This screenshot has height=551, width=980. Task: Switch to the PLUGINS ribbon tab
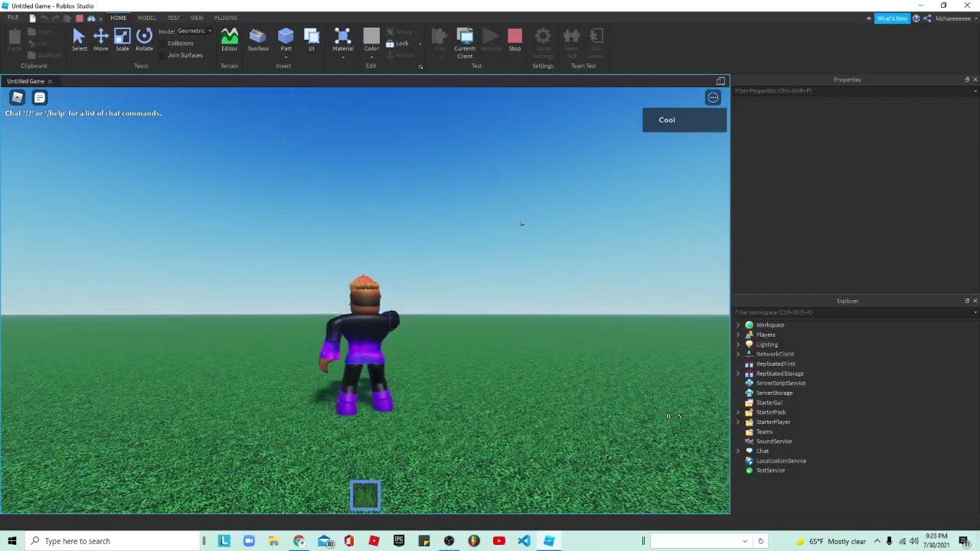tap(225, 18)
